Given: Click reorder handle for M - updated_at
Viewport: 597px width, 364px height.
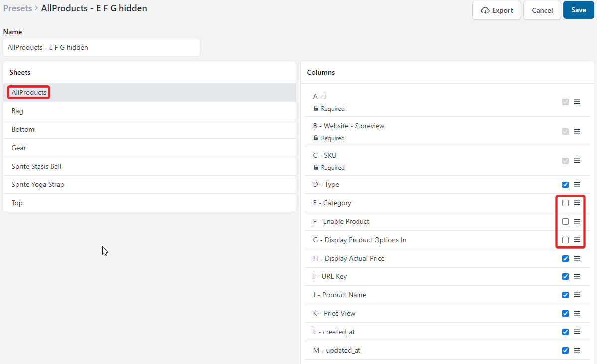Looking at the screenshot, I should point(577,350).
